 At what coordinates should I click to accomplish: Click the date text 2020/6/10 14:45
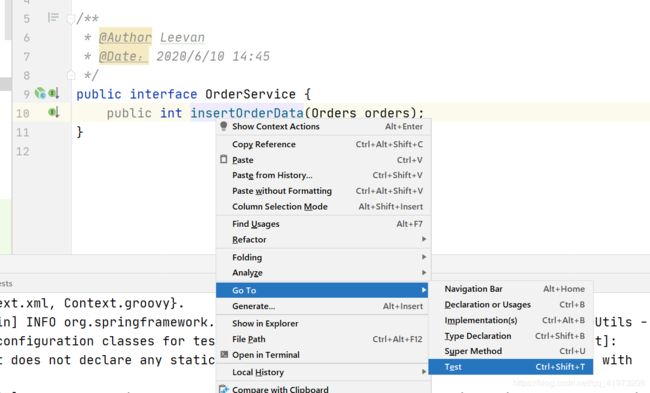pyautogui.click(x=213, y=56)
